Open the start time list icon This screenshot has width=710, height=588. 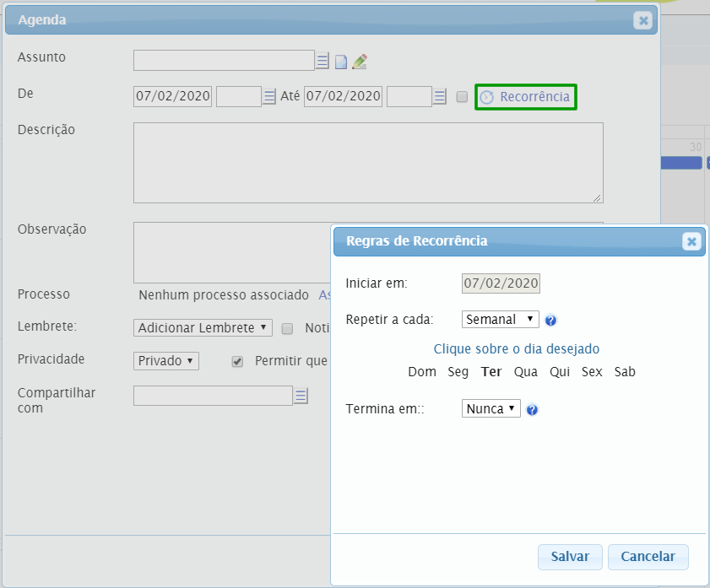269,97
